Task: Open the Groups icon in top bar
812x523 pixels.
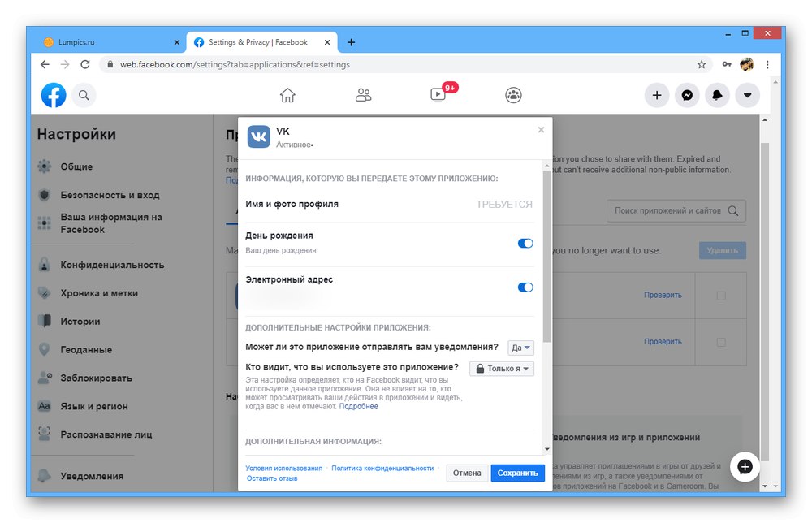Action: point(513,95)
